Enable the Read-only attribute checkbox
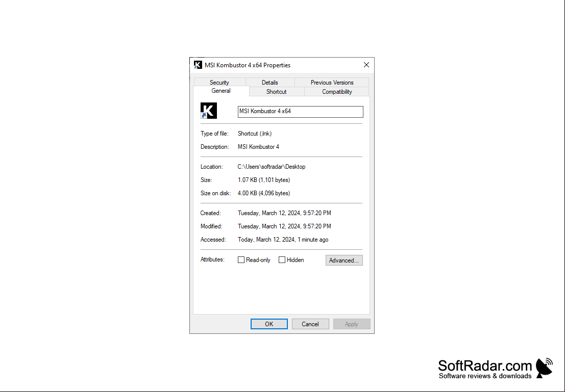 241,260
